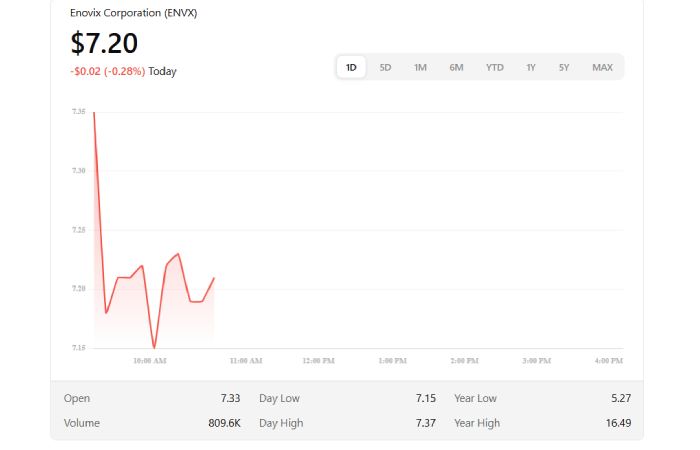The height and width of the screenshot is (450, 700).
Task: Click the Day High value 7.37
Action: [x=425, y=423]
